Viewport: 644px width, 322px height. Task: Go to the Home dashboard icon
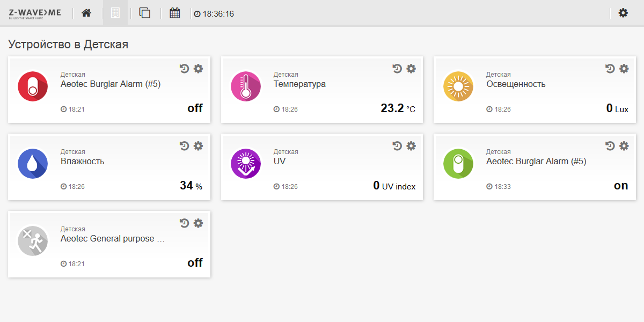click(x=86, y=13)
